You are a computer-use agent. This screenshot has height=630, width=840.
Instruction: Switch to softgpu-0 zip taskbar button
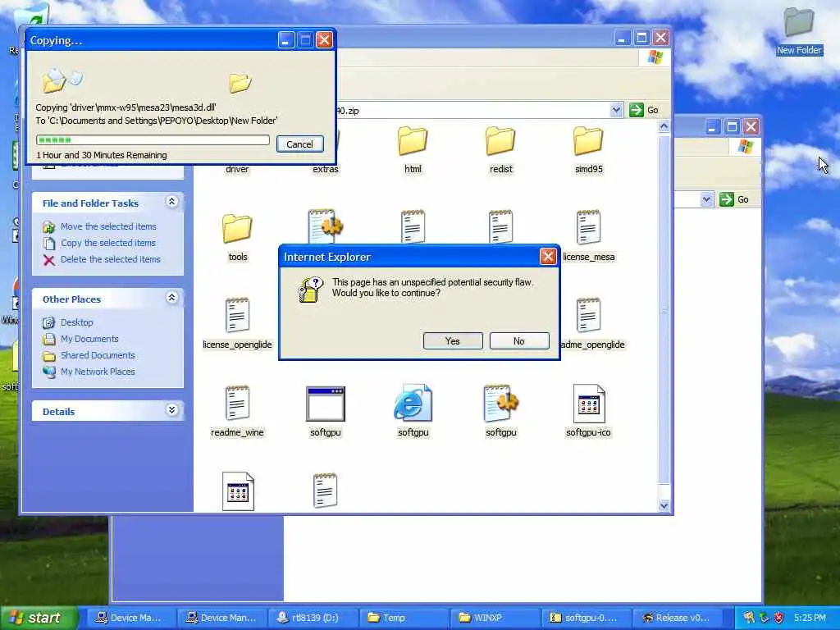point(586,618)
